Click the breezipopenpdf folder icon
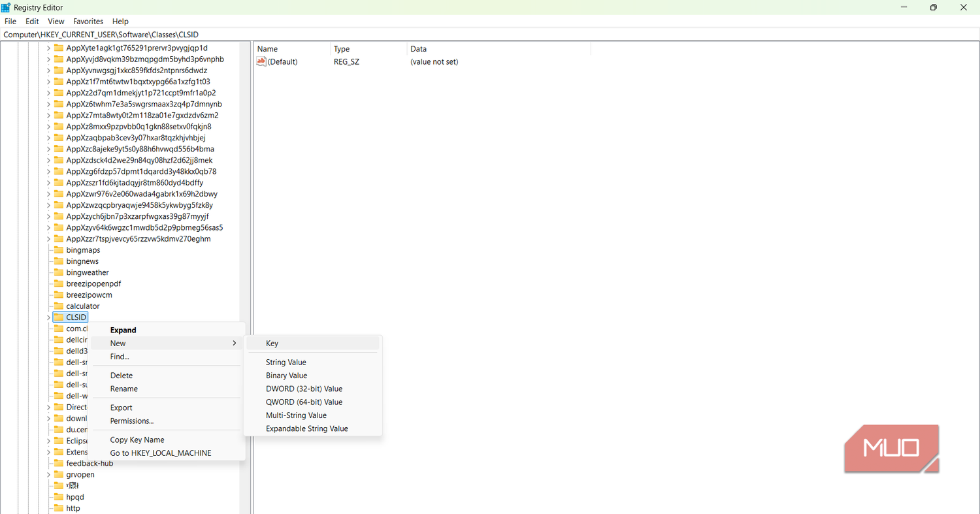Image resolution: width=980 pixels, height=514 pixels. click(58, 283)
